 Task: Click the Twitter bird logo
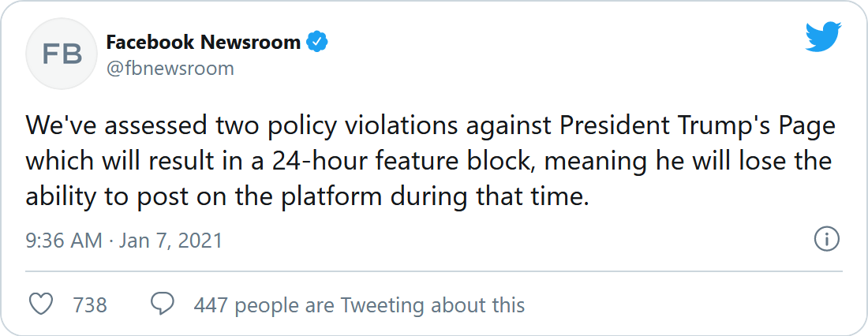tap(823, 36)
